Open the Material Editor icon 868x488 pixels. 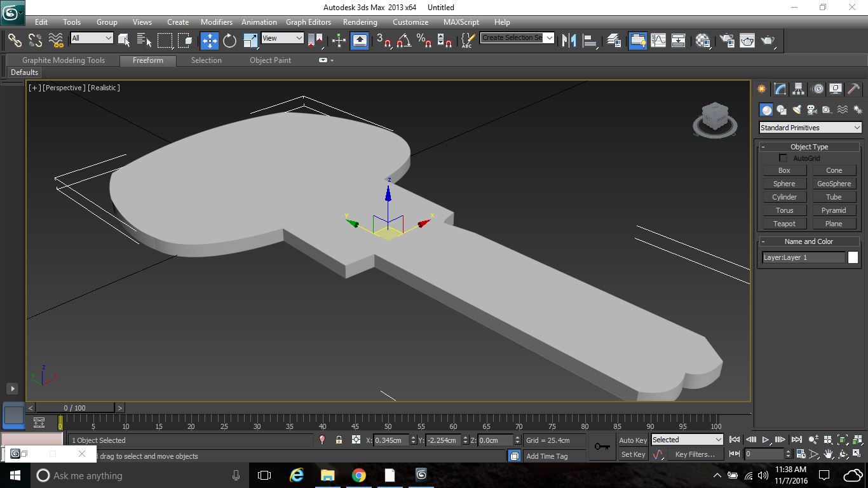click(x=703, y=41)
